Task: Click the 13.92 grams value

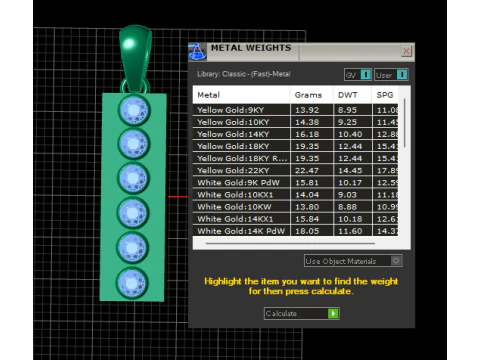Action: (x=307, y=110)
